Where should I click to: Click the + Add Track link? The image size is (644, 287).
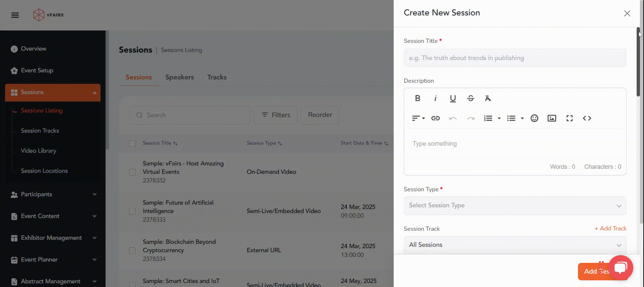(610, 228)
